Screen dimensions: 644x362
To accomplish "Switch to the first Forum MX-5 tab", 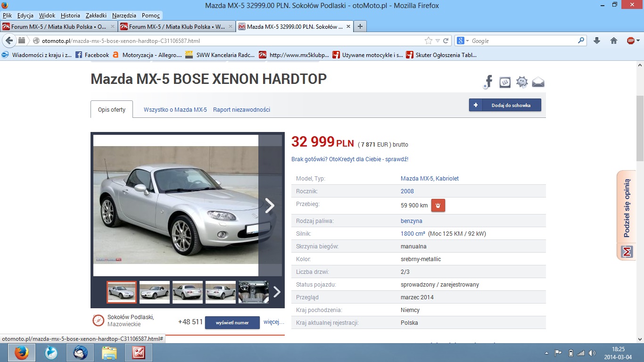I will 59,26.
